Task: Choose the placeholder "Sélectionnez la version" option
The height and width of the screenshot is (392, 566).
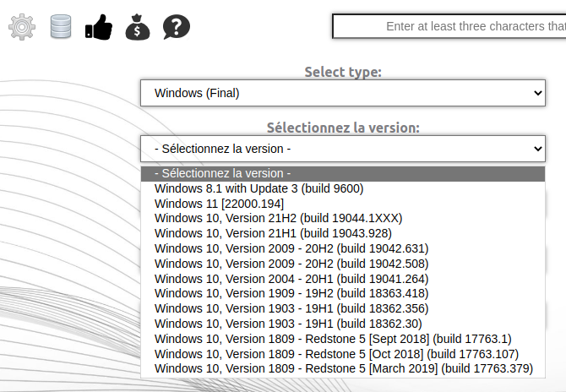Action: (x=223, y=173)
